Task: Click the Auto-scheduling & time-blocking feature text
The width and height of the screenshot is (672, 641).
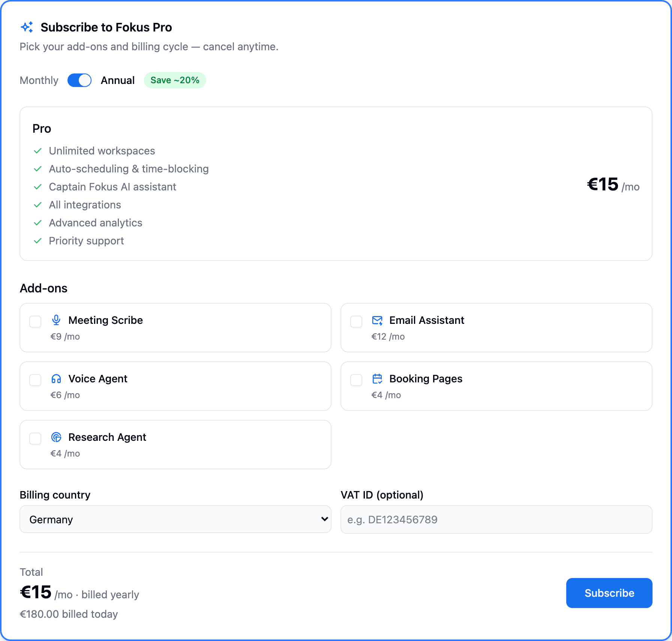Action: click(x=129, y=169)
